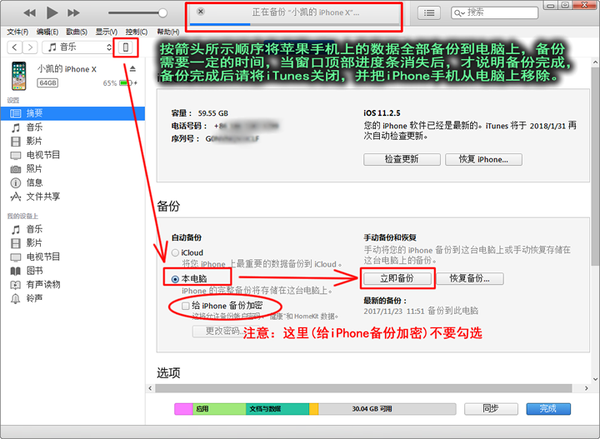Click the 应用 green storage segment
The width and height of the screenshot is (600, 439).
click(x=219, y=409)
